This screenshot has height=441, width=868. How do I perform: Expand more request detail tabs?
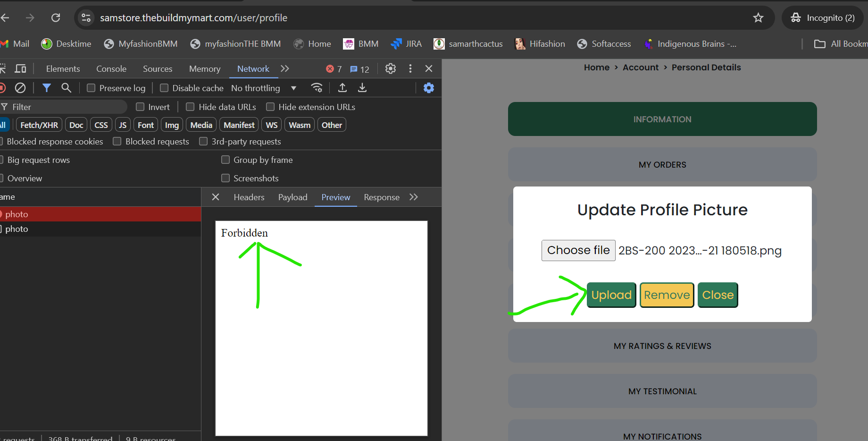coord(414,197)
